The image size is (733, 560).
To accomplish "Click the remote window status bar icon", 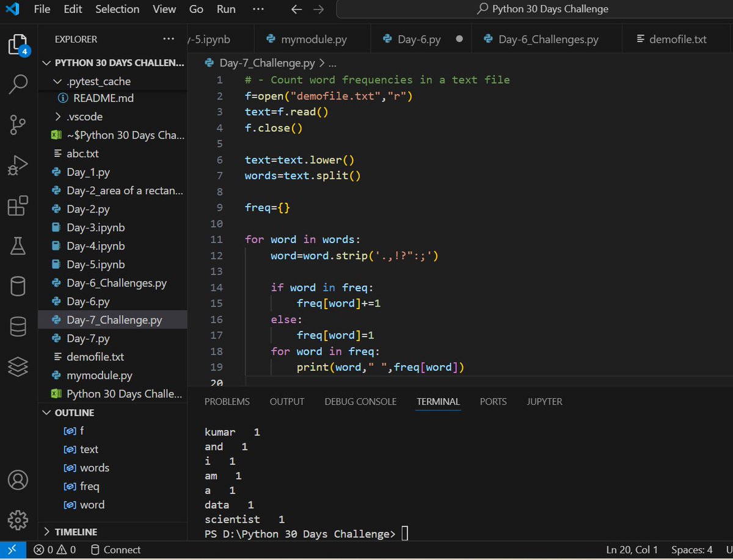I will click(x=13, y=550).
